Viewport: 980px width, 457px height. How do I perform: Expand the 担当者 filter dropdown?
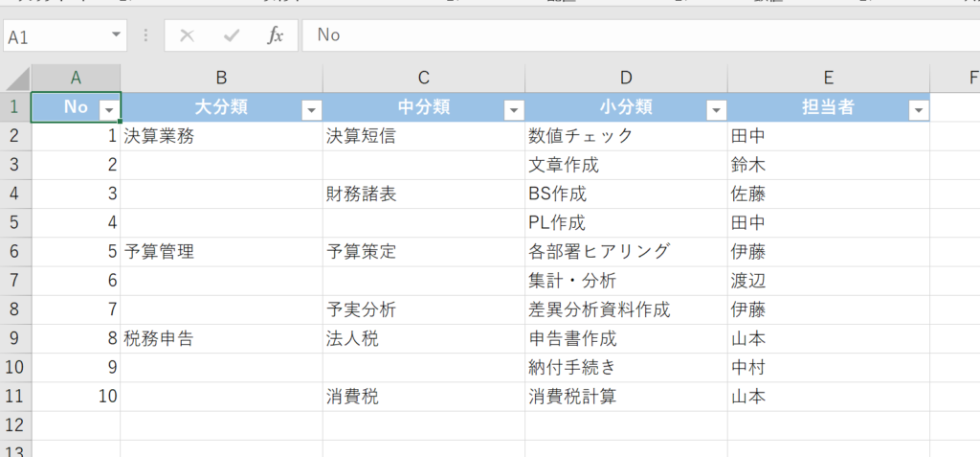tap(919, 110)
